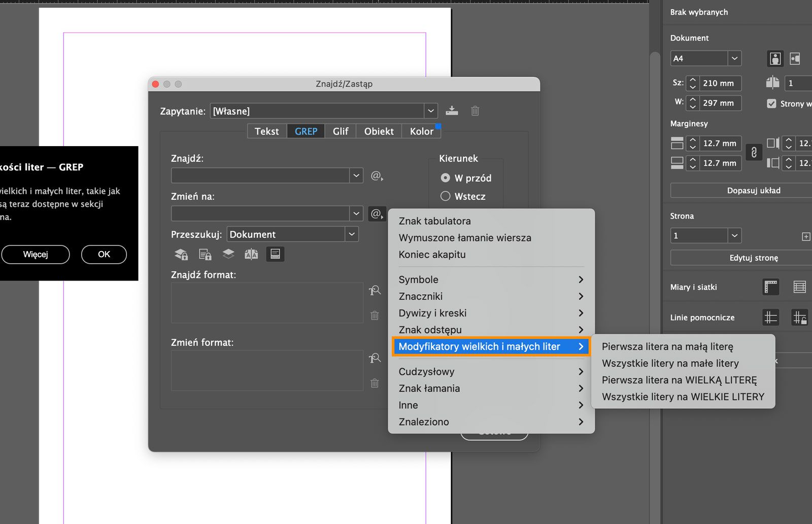Click the W height field showing 297 mm
812x524 pixels.
pos(720,103)
